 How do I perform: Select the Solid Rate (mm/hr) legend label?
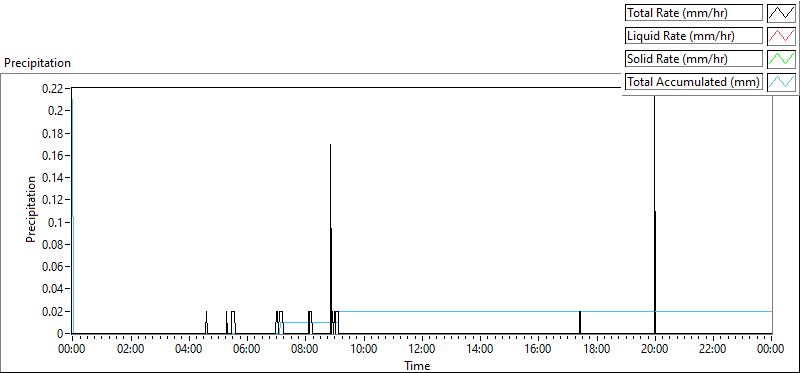(x=694, y=59)
